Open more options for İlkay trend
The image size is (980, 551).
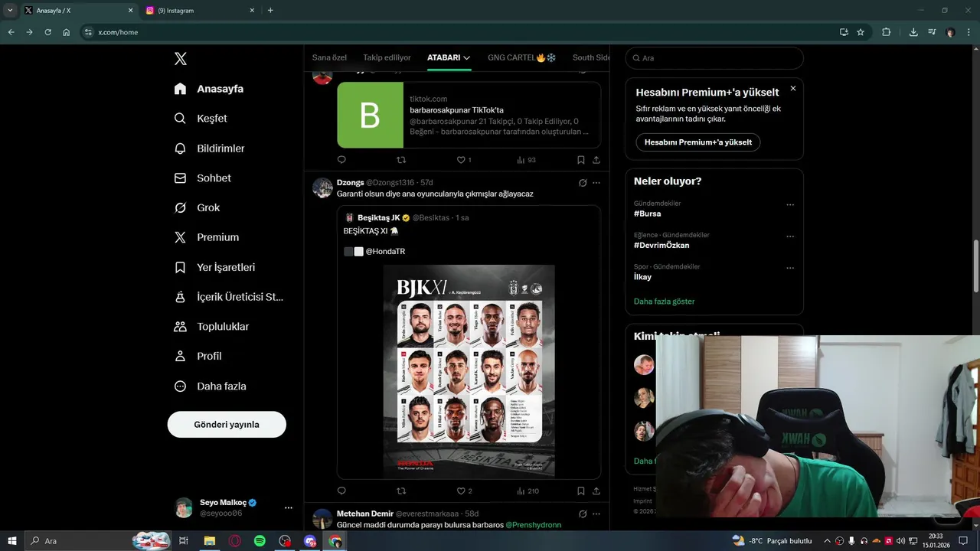(x=790, y=268)
